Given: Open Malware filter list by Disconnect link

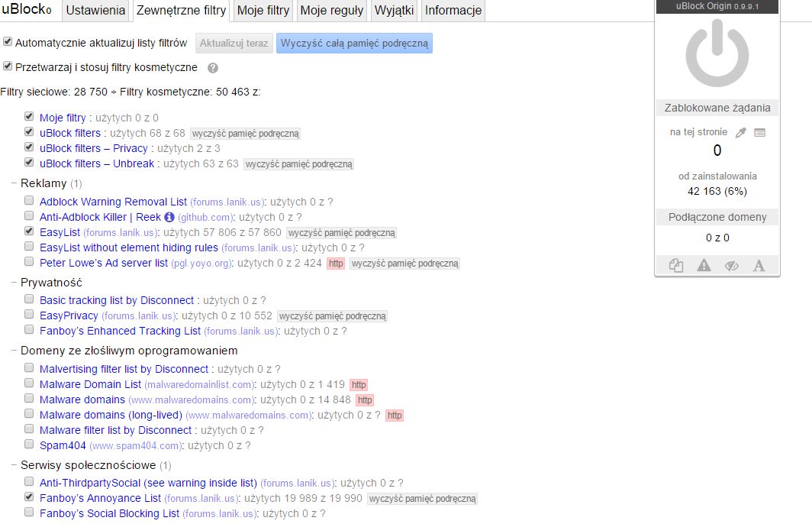Looking at the screenshot, I should (x=115, y=431).
